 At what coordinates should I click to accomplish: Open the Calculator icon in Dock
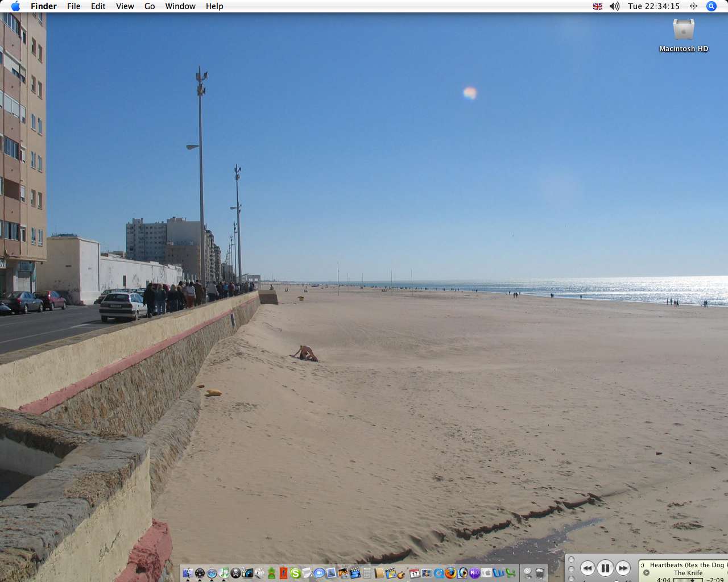[367, 573]
